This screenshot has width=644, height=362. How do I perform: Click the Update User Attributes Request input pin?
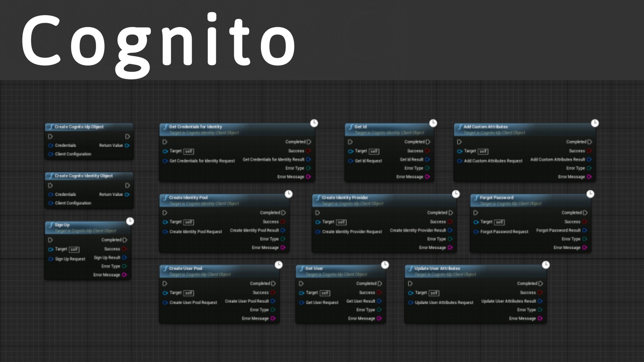411,303
